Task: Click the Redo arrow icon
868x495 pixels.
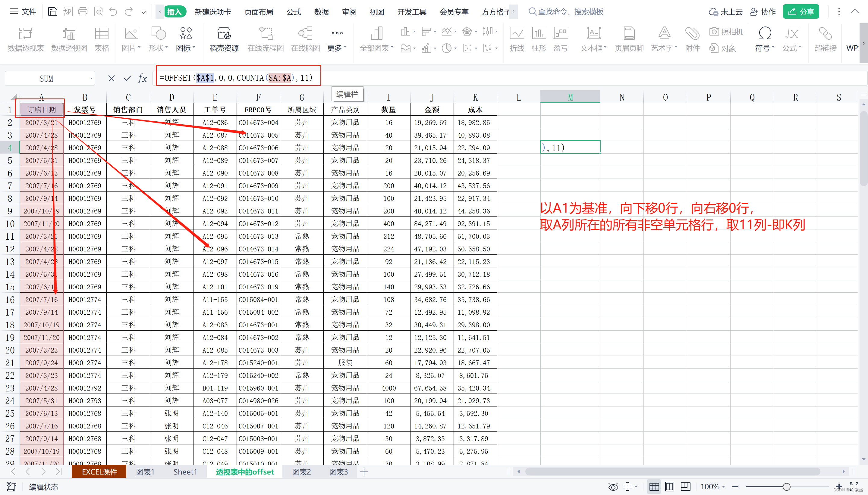Action: tap(128, 12)
